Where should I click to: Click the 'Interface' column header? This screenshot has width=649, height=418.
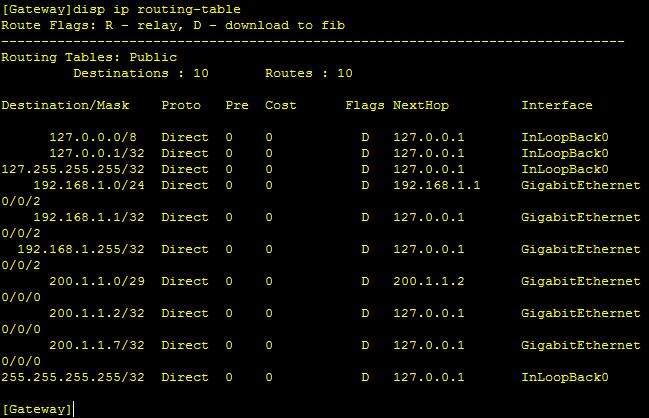557,105
